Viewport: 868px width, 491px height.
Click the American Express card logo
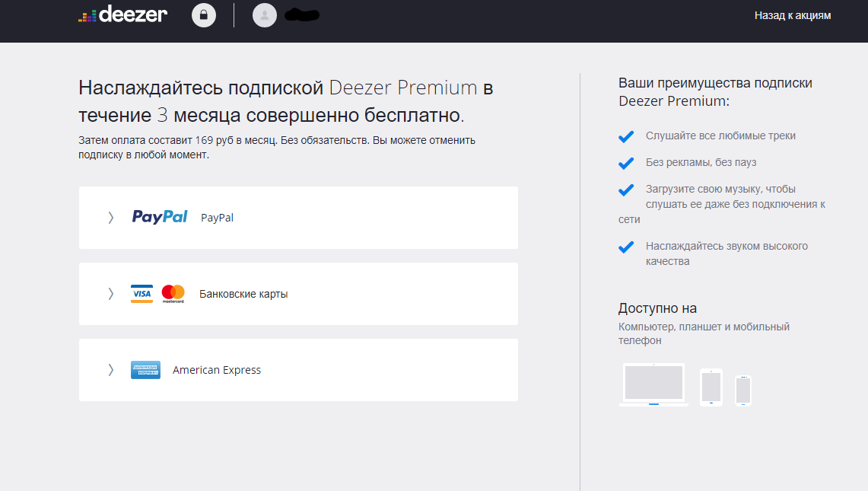(145, 370)
